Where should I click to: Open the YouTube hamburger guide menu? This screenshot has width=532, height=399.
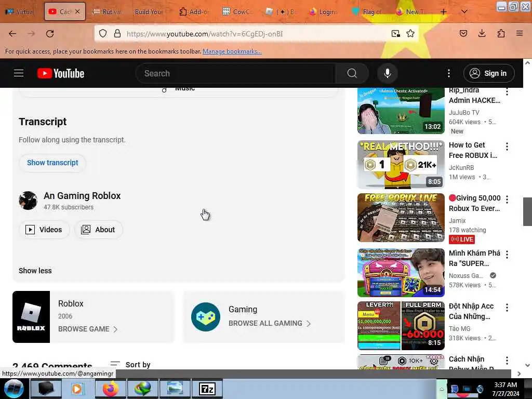coord(19,73)
